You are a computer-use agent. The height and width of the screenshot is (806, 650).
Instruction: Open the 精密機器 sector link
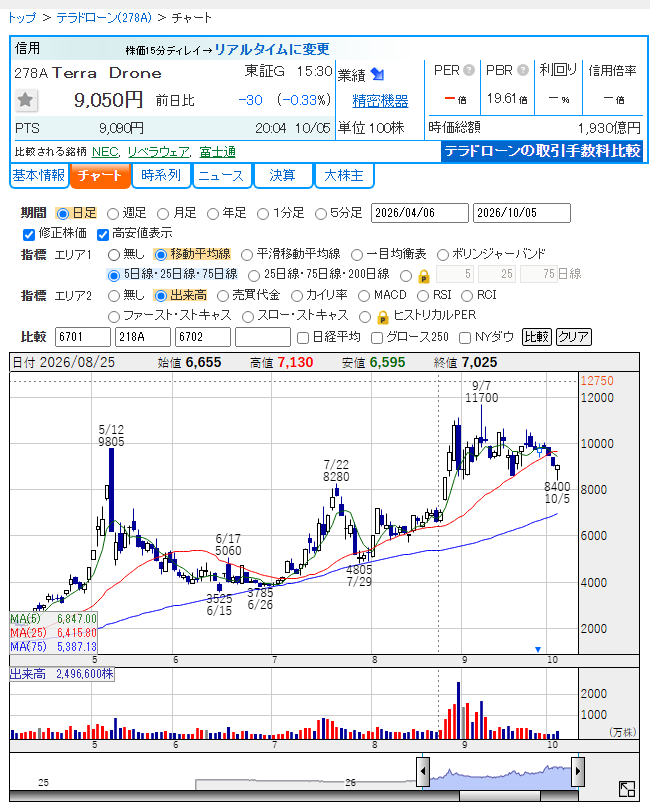380,101
